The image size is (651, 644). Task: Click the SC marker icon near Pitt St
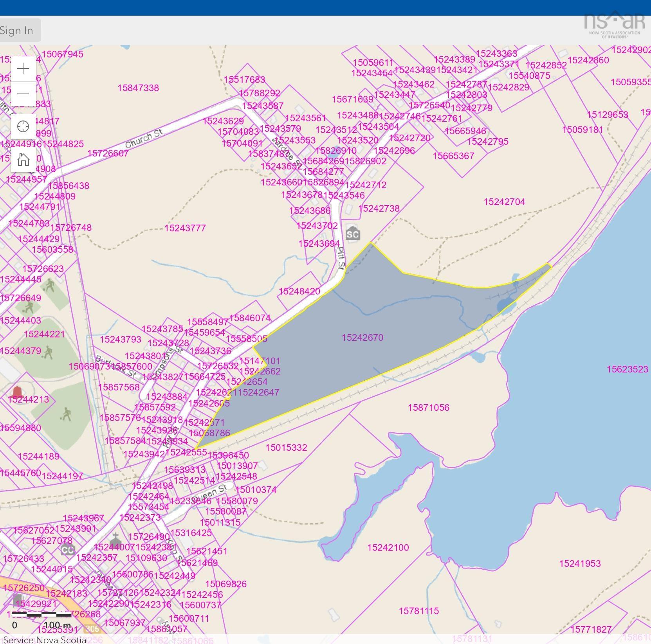(352, 234)
